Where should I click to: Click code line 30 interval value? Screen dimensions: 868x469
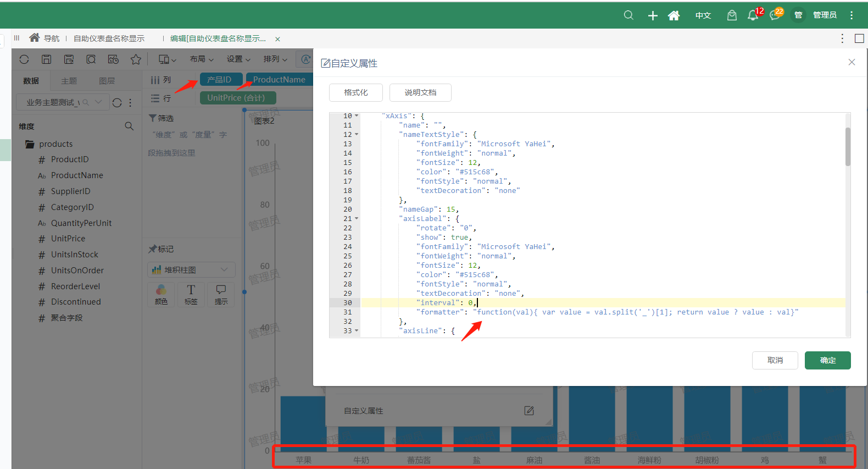pyautogui.click(x=471, y=303)
